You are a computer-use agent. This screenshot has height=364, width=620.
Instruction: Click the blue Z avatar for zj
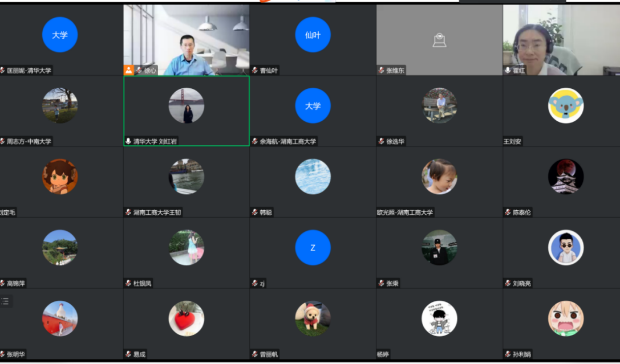(x=313, y=247)
